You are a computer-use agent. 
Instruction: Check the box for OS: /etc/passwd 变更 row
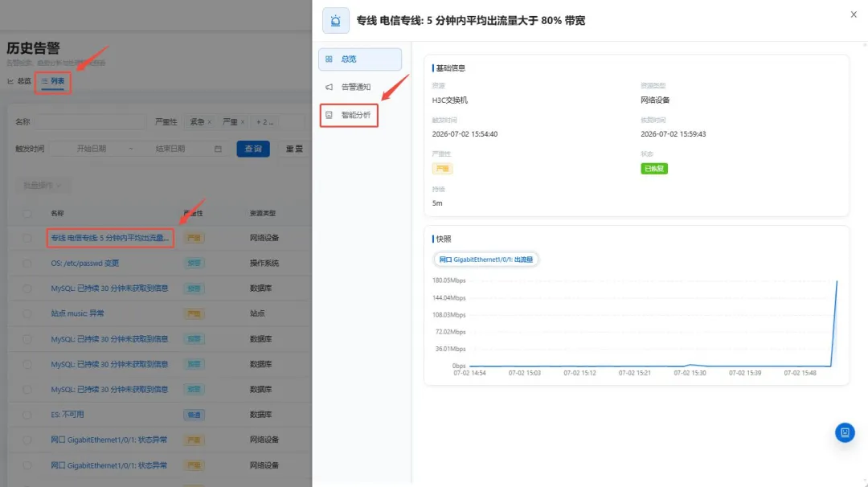pyautogui.click(x=27, y=264)
